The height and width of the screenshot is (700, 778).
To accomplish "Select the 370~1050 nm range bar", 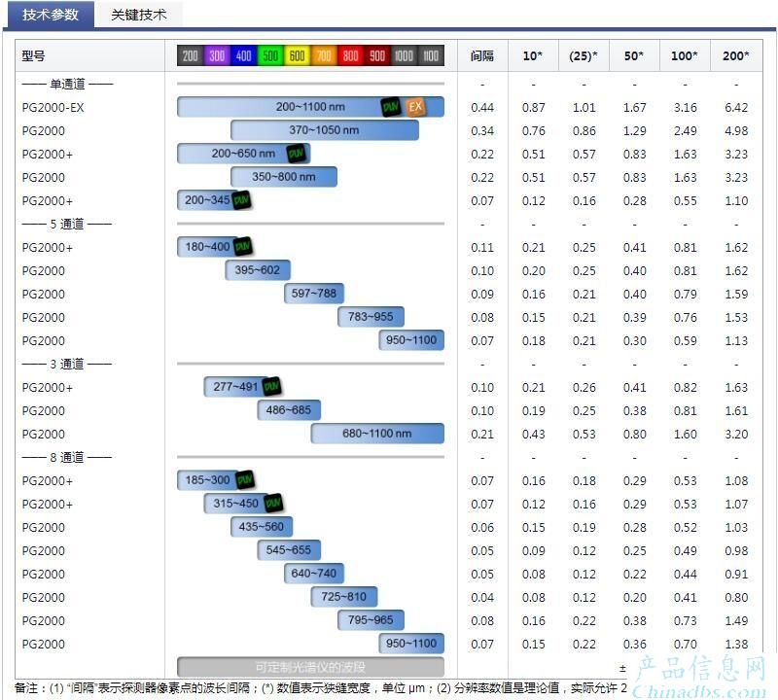I will 325,130.
